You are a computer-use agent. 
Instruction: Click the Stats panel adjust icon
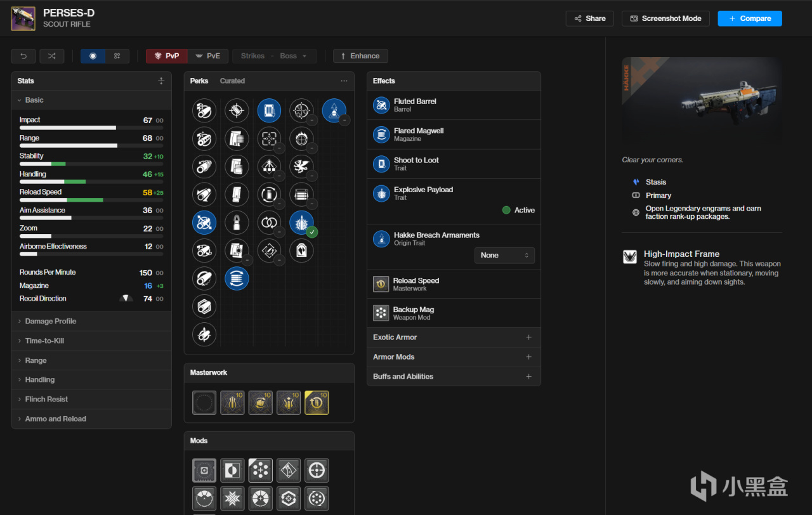pyautogui.click(x=161, y=81)
